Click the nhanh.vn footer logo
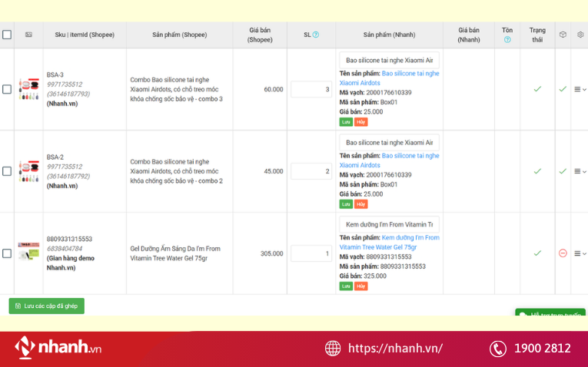Screen dimensions: 588x367 click(x=58, y=347)
